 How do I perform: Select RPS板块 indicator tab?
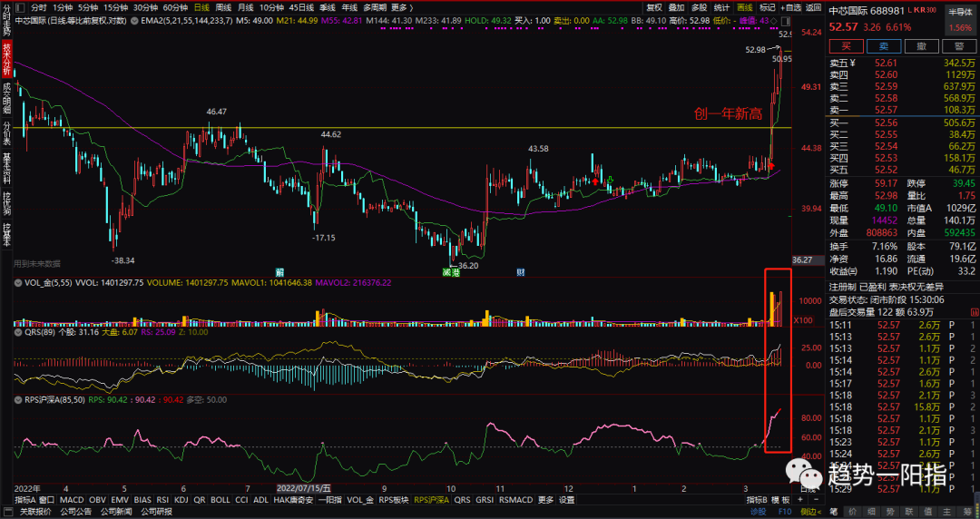click(x=394, y=500)
